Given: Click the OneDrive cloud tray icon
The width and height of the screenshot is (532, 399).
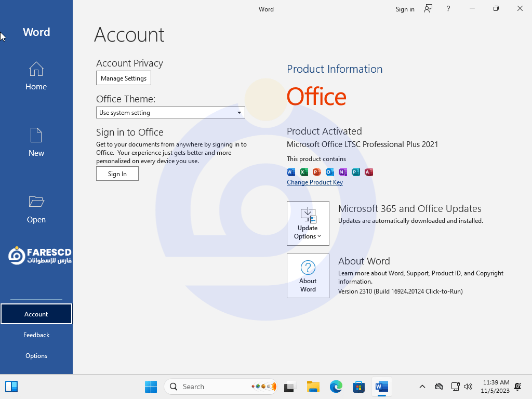Looking at the screenshot, I should 439,387.
